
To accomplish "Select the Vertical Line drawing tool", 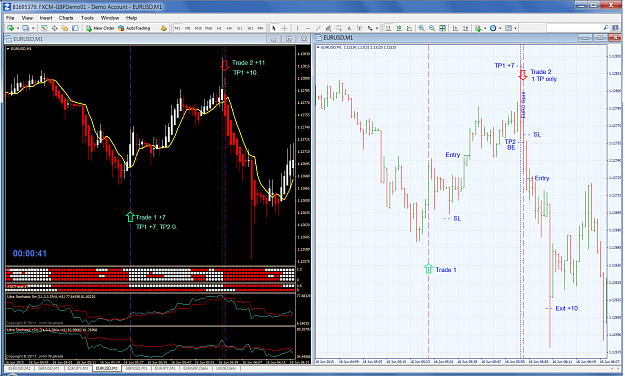I will [297, 28].
